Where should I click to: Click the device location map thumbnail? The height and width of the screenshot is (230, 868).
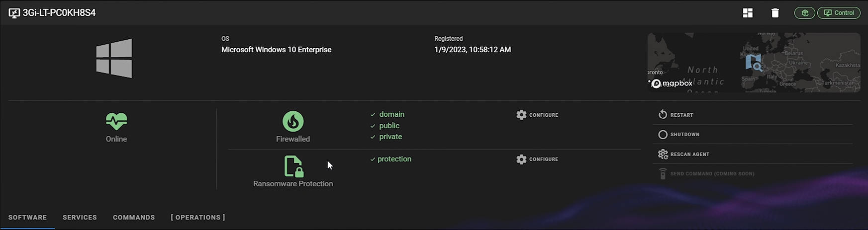(x=754, y=63)
